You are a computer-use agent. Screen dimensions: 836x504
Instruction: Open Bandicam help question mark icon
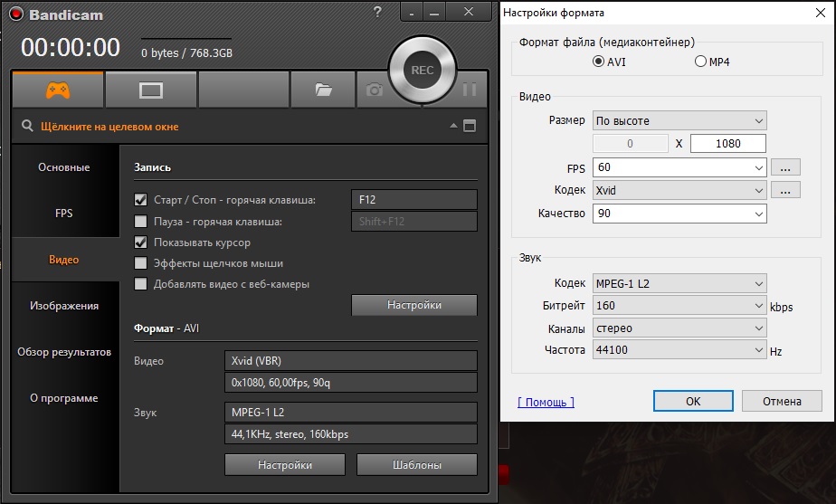[377, 12]
